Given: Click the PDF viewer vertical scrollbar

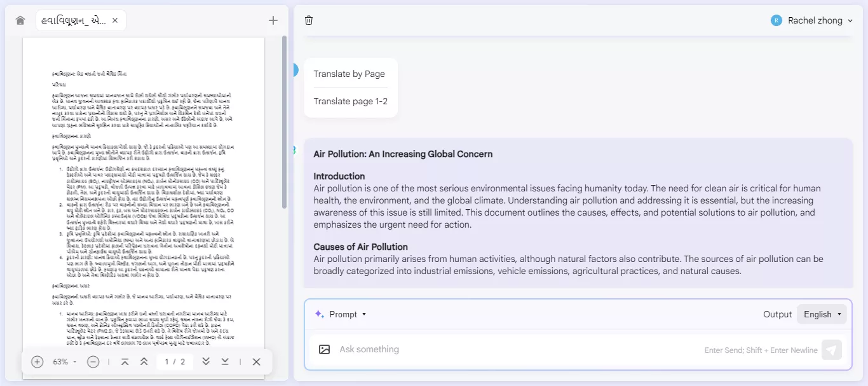Looking at the screenshot, I should click(x=284, y=121).
